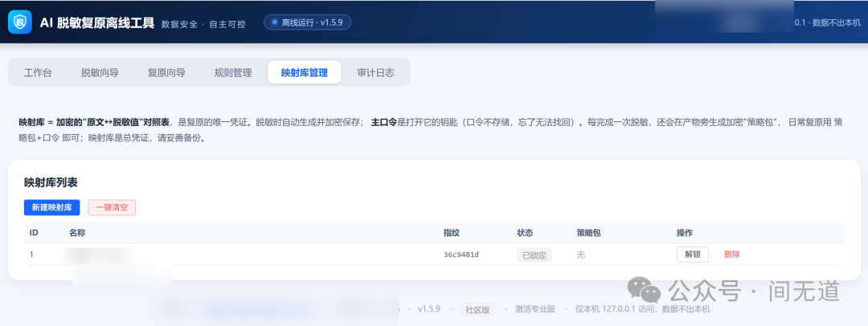Click the blue shield app logo
The height and width of the screenshot is (326, 868).
point(20,22)
